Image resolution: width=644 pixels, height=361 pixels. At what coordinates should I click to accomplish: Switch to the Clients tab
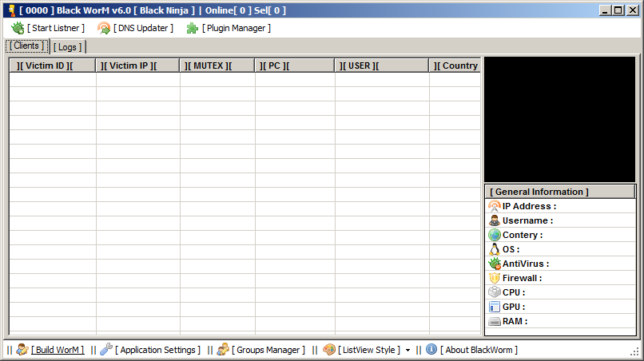[27, 46]
